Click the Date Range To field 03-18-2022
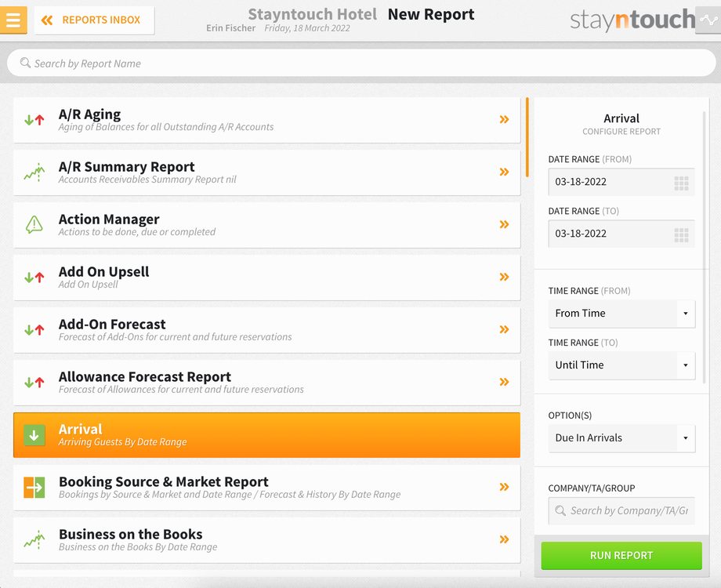Image resolution: width=721 pixels, height=588 pixels. point(621,234)
